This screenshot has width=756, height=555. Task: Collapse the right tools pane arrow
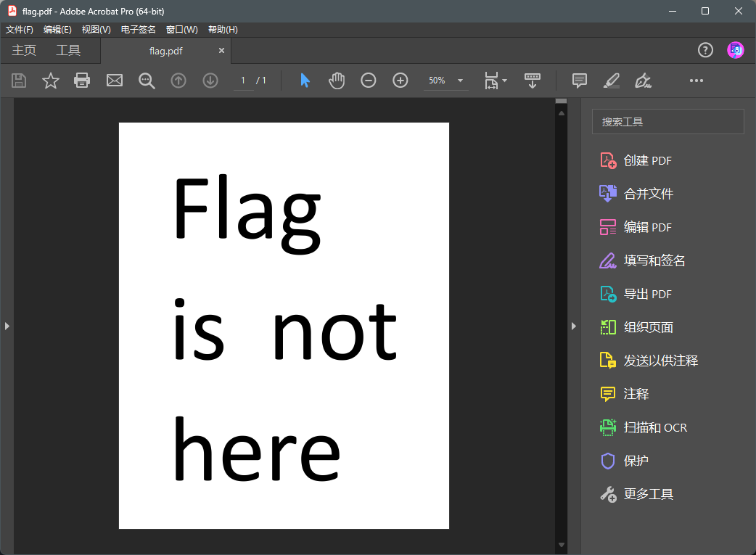(573, 326)
